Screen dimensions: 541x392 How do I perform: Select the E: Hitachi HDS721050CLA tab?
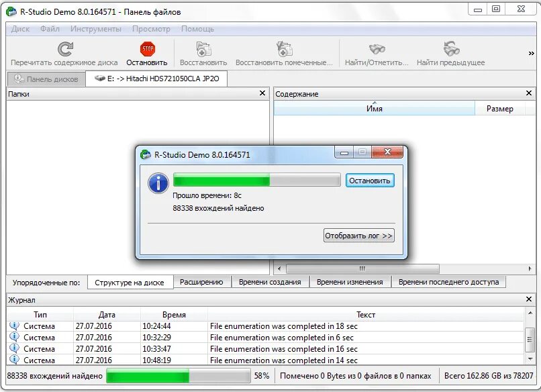point(156,79)
